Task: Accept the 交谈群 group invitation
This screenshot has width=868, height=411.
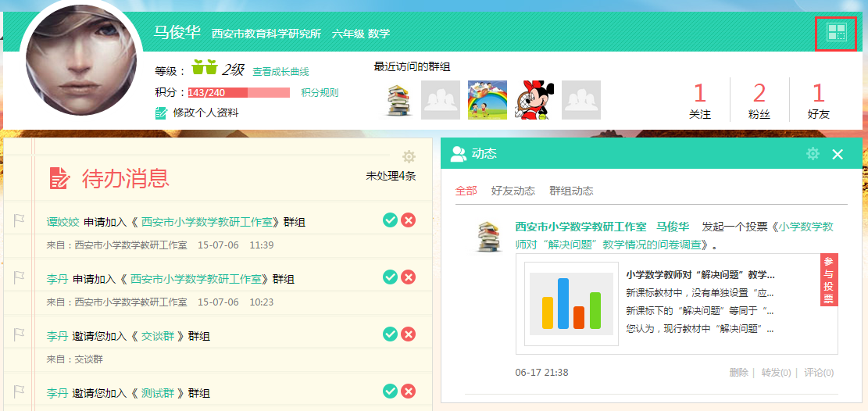Action: (391, 334)
